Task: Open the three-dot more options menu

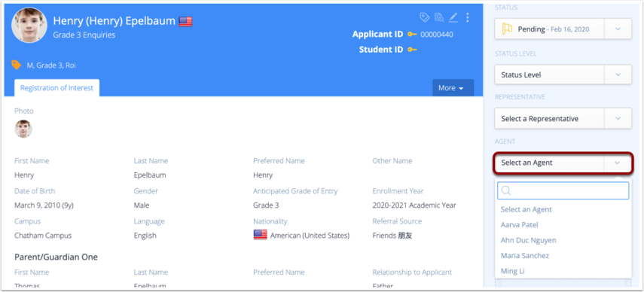Action: click(468, 17)
